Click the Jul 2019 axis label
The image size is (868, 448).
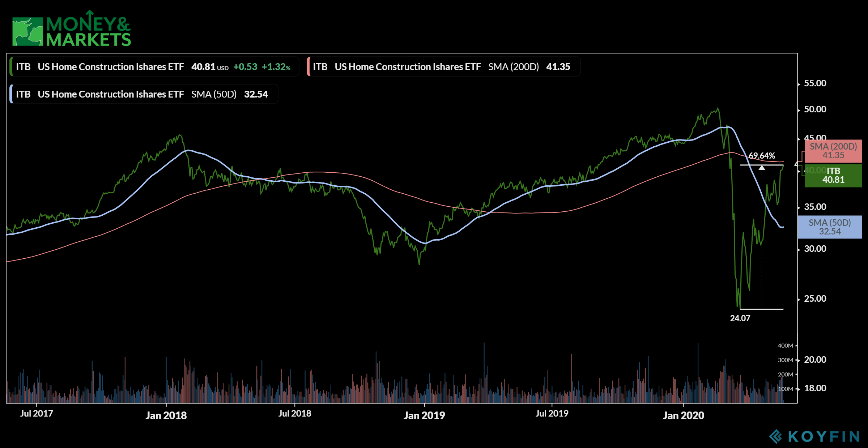552,414
